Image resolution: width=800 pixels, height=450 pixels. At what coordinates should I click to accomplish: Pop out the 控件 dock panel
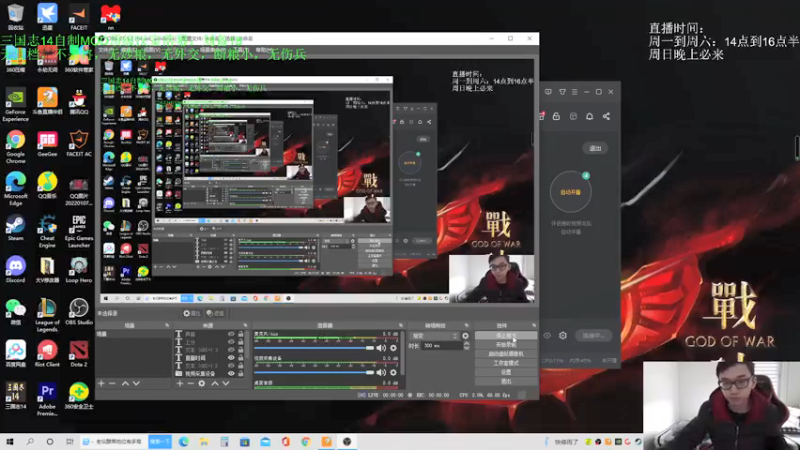point(534,325)
